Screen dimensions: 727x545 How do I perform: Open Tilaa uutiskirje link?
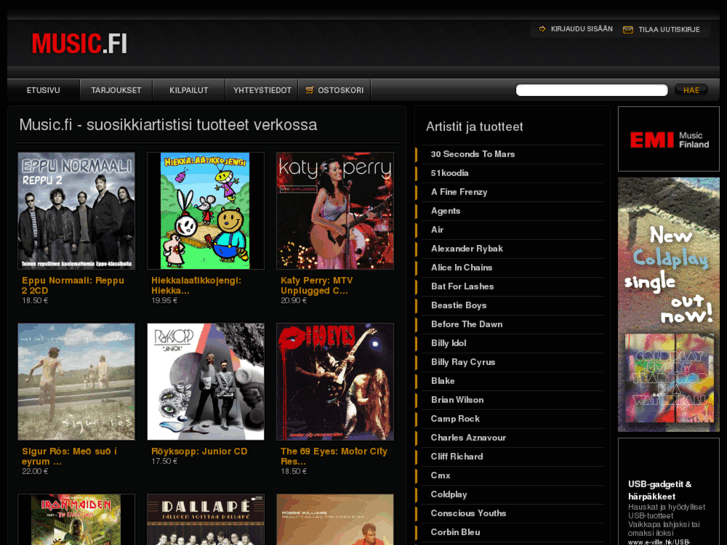click(669, 30)
